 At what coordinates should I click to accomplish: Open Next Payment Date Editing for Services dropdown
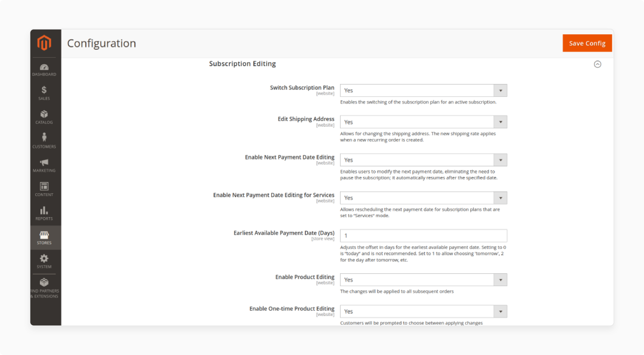coord(424,198)
